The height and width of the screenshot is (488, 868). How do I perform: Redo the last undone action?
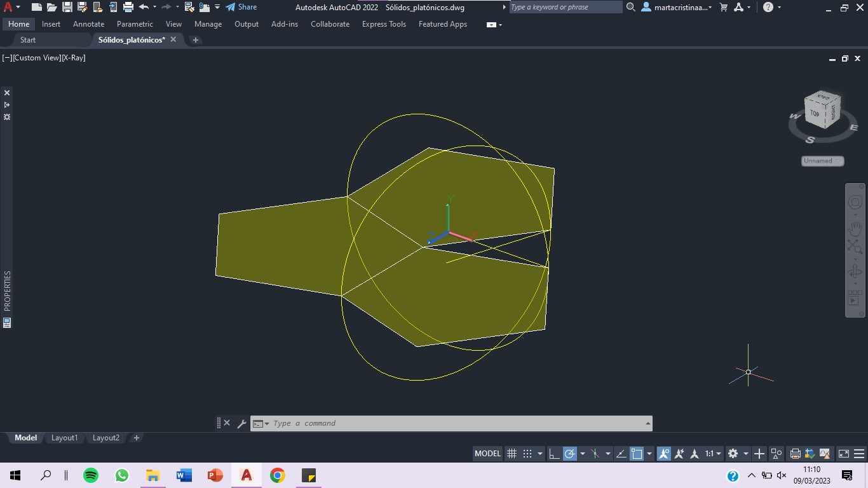[166, 7]
